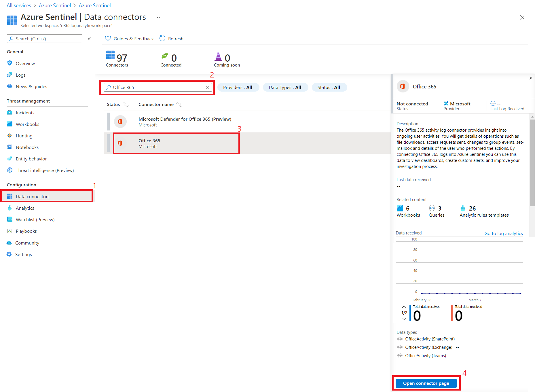Open the Data Types filter dropdown

[285, 87]
